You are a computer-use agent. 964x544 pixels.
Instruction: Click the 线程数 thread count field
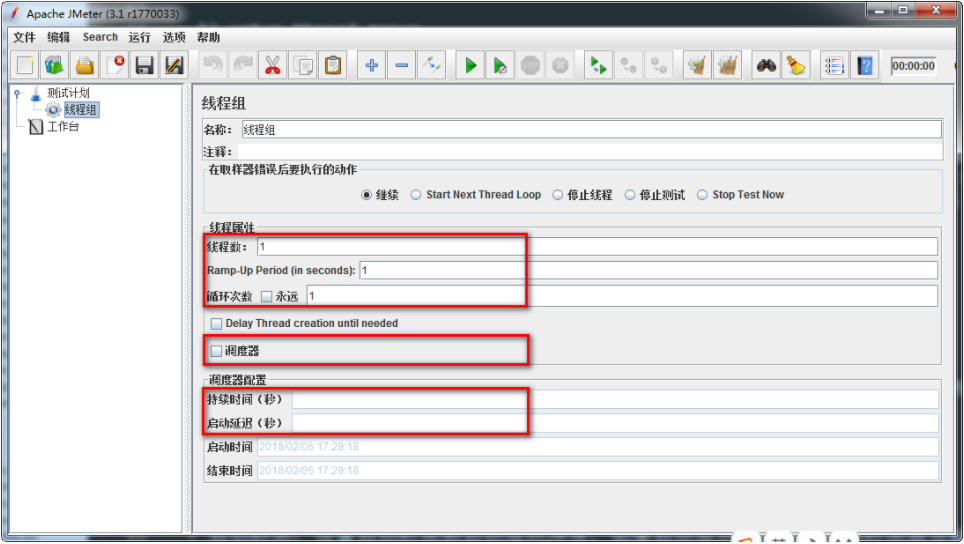pyautogui.click(x=597, y=246)
